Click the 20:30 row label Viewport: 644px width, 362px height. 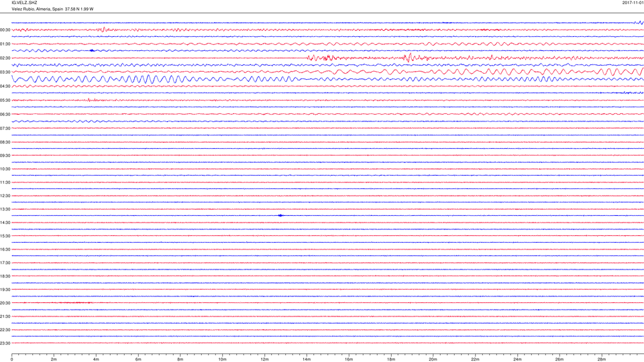[5, 303]
